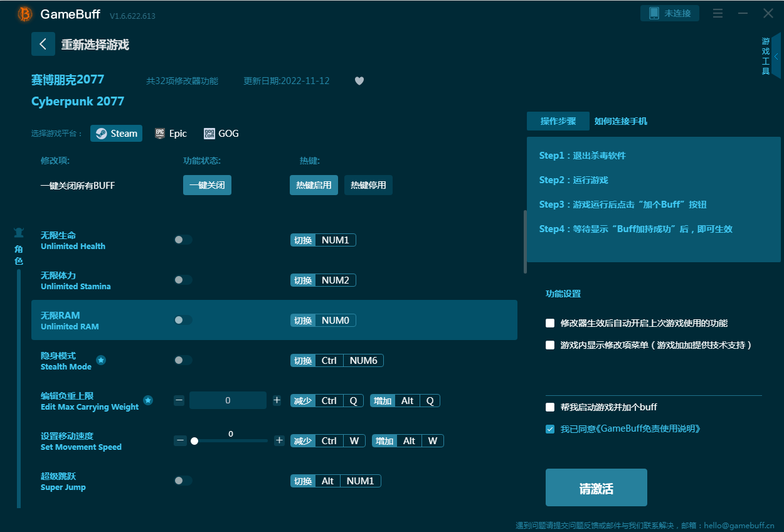This screenshot has height=532, width=784.
Task: Click the Max Carrying Weight value field
Action: point(228,400)
